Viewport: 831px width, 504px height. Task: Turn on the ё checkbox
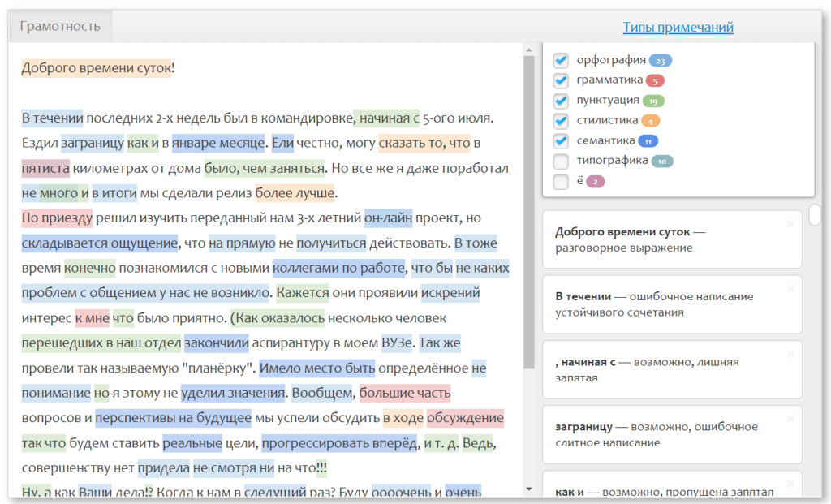560,182
